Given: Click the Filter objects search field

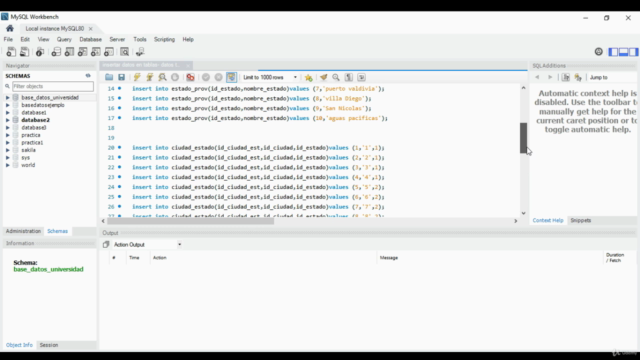Looking at the screenshot, I should click(53, 86).
